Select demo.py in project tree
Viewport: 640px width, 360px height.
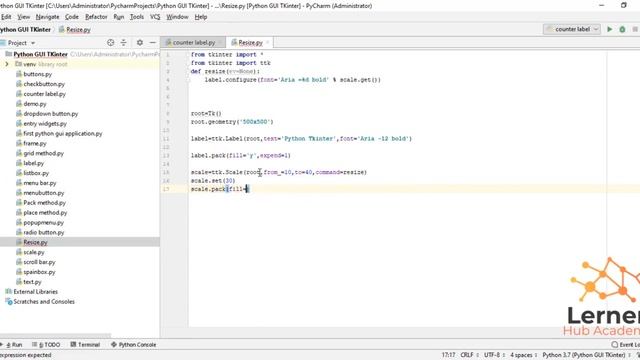(x=35, y=104)
